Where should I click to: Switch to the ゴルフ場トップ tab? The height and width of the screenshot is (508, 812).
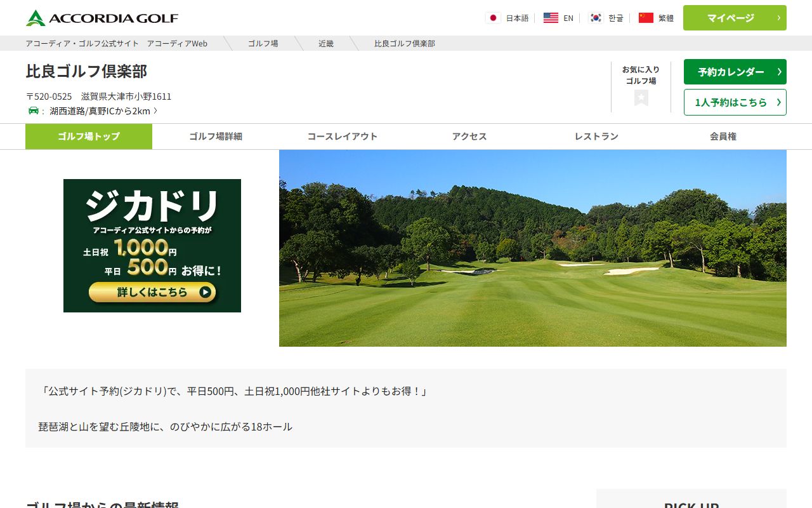[89, 137]
